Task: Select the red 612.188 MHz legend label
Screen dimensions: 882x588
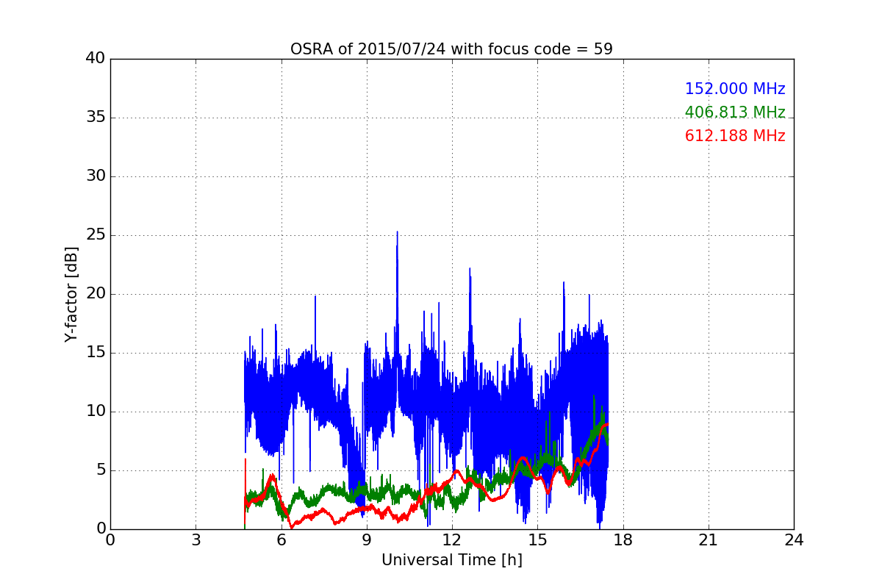Action: click(735, 136)
